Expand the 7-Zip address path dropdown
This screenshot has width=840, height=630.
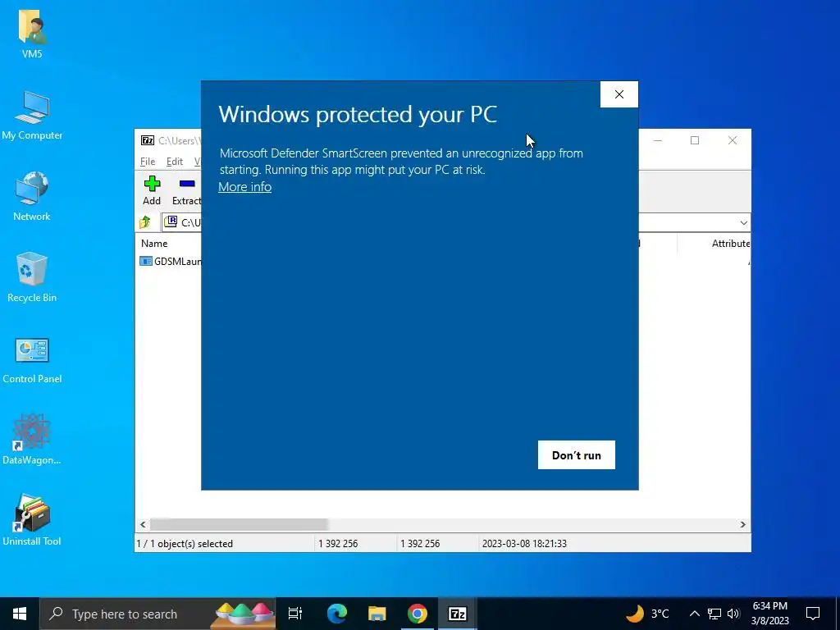pos(743,222)
